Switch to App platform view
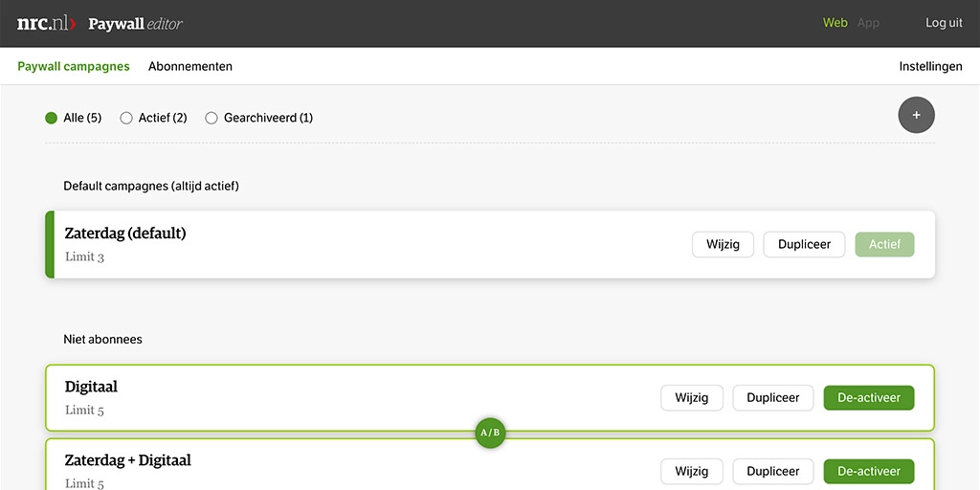Viewport: 980px width, 490px height. click(868, 23)
